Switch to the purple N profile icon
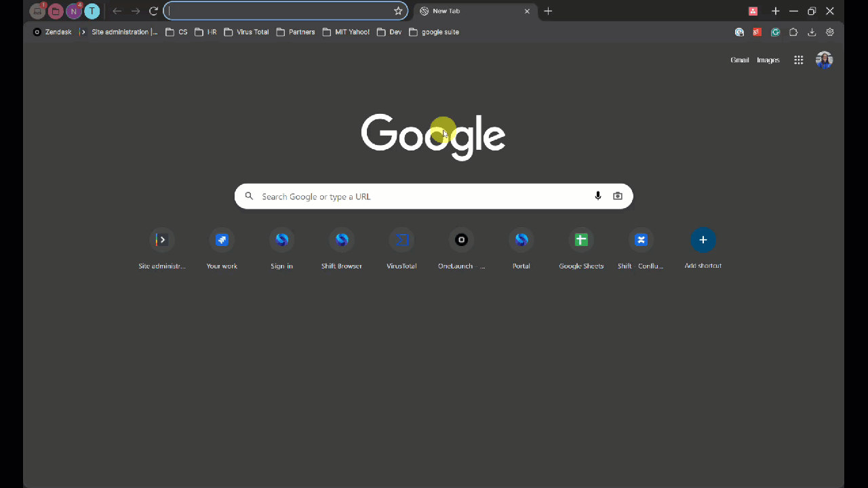 [74, 11]
